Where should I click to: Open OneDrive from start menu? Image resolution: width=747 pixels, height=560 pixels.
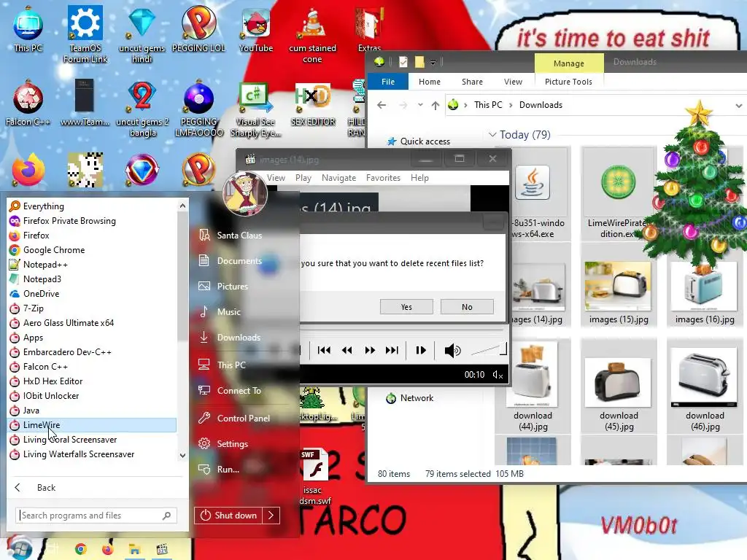coord(93,294)
